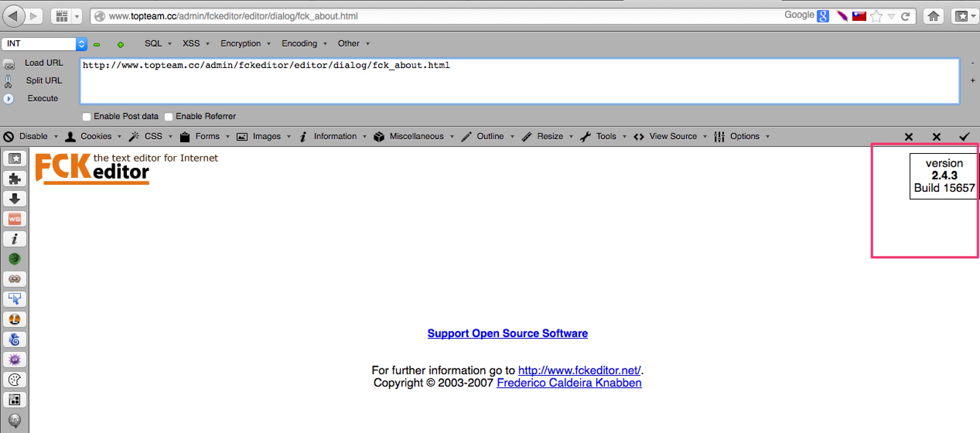Go back to the previous page
Screen dimensions: 980x433
pos(14,16)
